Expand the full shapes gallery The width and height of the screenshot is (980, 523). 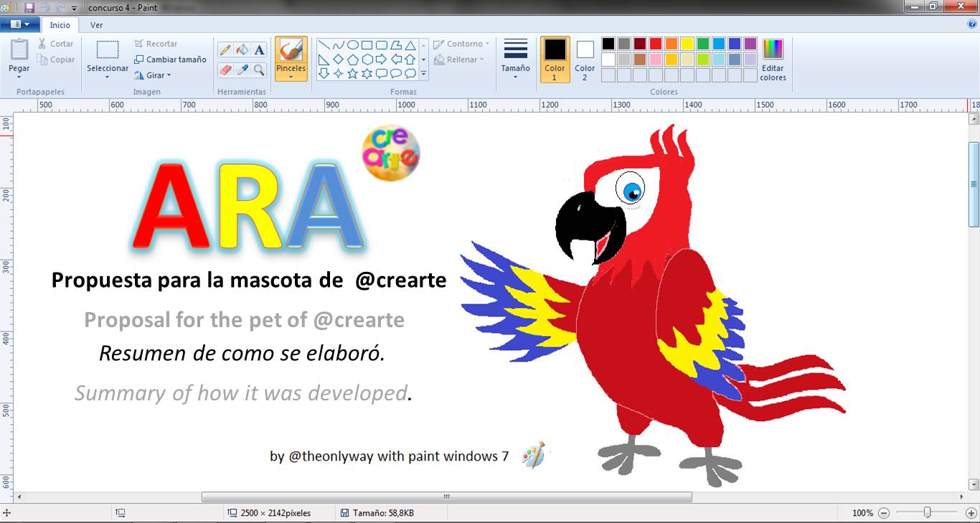[423, 73]
